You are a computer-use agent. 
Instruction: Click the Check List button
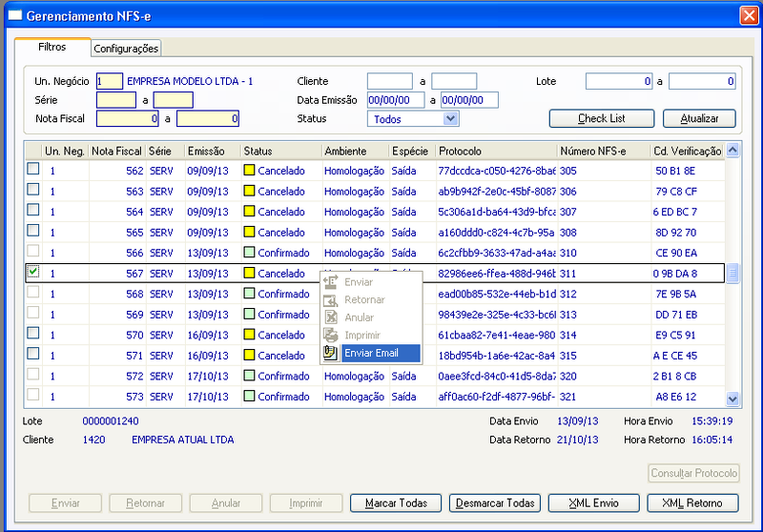[602, 118]
